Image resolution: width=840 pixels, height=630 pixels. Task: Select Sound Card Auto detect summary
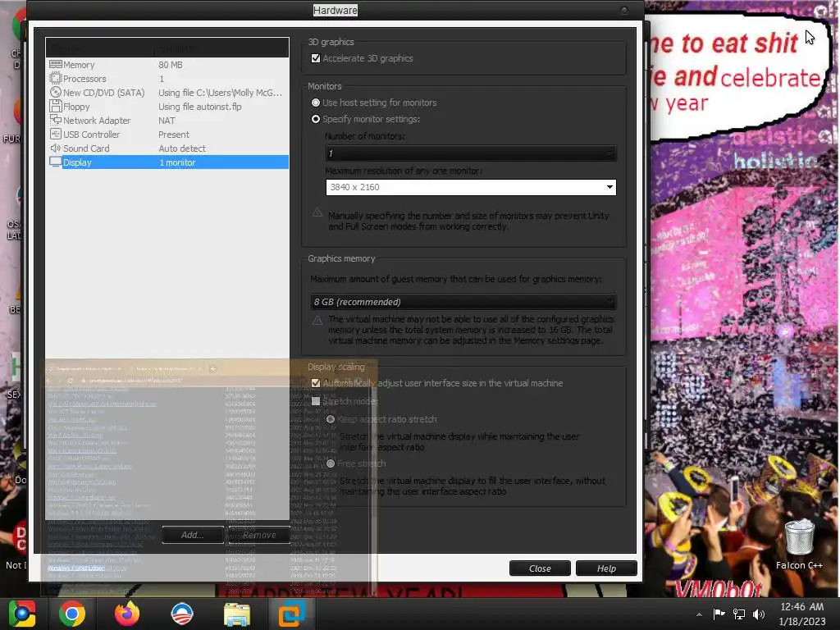(x=181, y=148)
